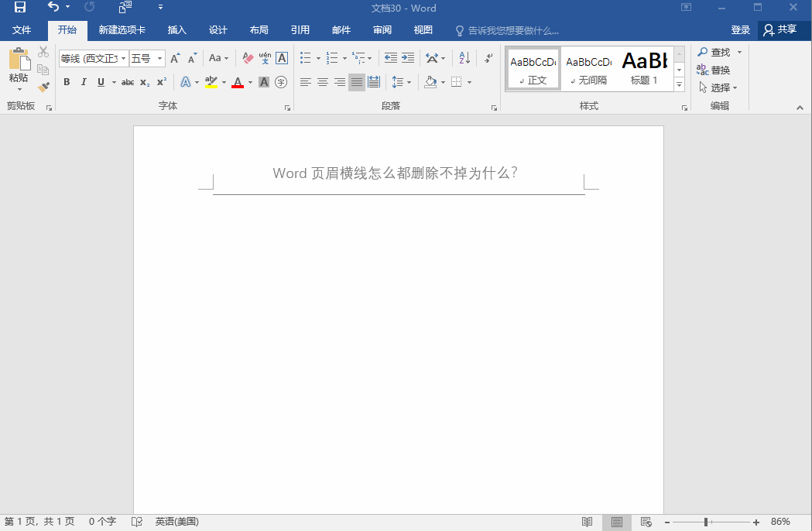Expand the styles gallery More arrow
Screen dimensions: 812x531
[680, 84]
